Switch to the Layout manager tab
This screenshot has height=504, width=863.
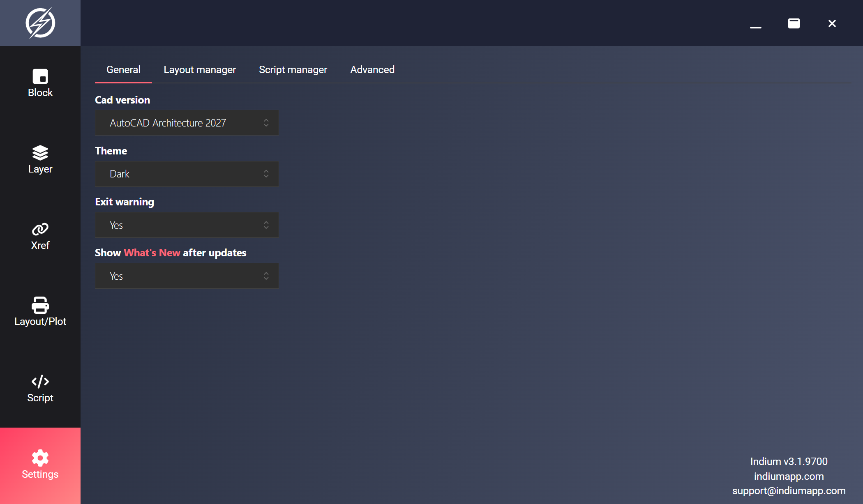[x=200, y=70]
